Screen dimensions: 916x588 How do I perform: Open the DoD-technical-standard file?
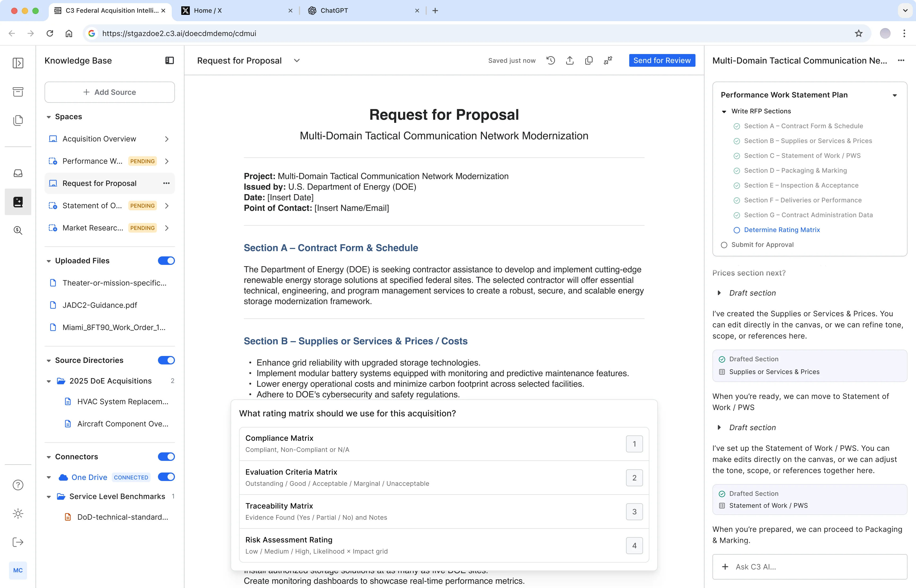click(x=123, y=517)
